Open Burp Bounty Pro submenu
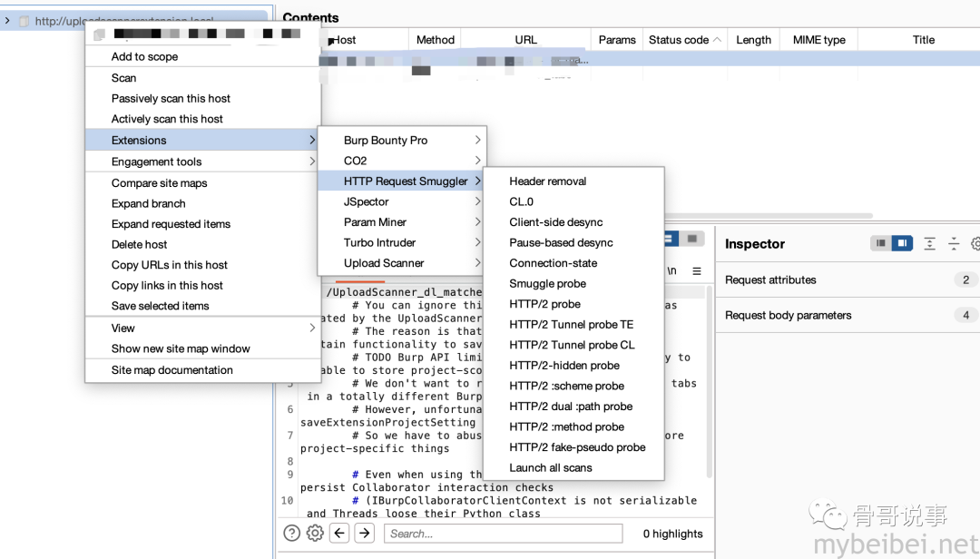Viewport: 980px width, 559px height. [x=402, y=140]
